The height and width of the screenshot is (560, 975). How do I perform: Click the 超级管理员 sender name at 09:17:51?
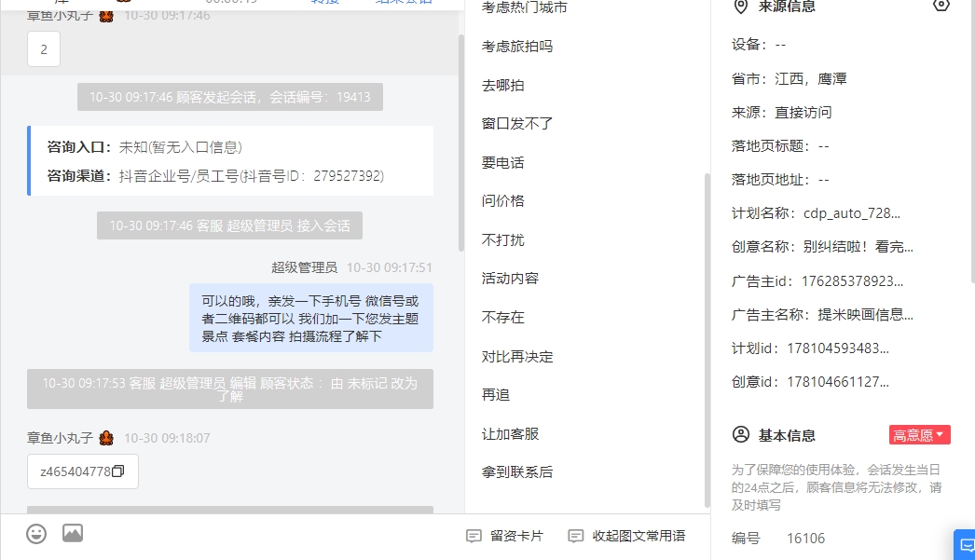coord(304,267)
